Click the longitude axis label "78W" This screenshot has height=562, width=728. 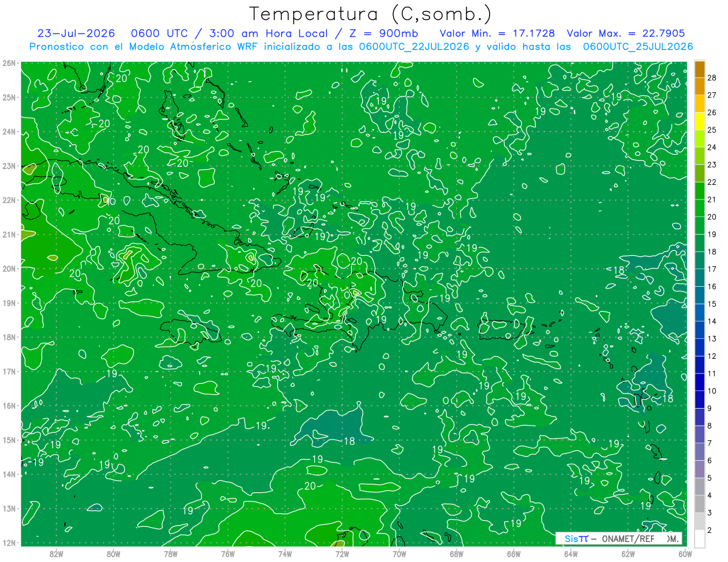click(170, 554)
